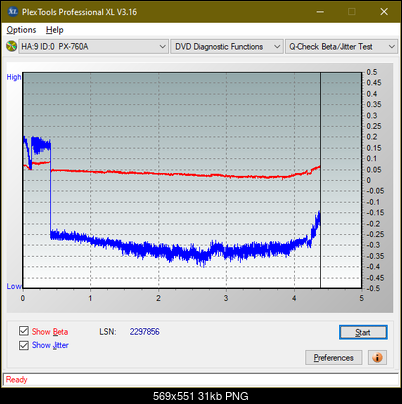Click the PlexTools XL app icon in title bar
Viewport: 402px width, 404px height.
tap(12, 12)
